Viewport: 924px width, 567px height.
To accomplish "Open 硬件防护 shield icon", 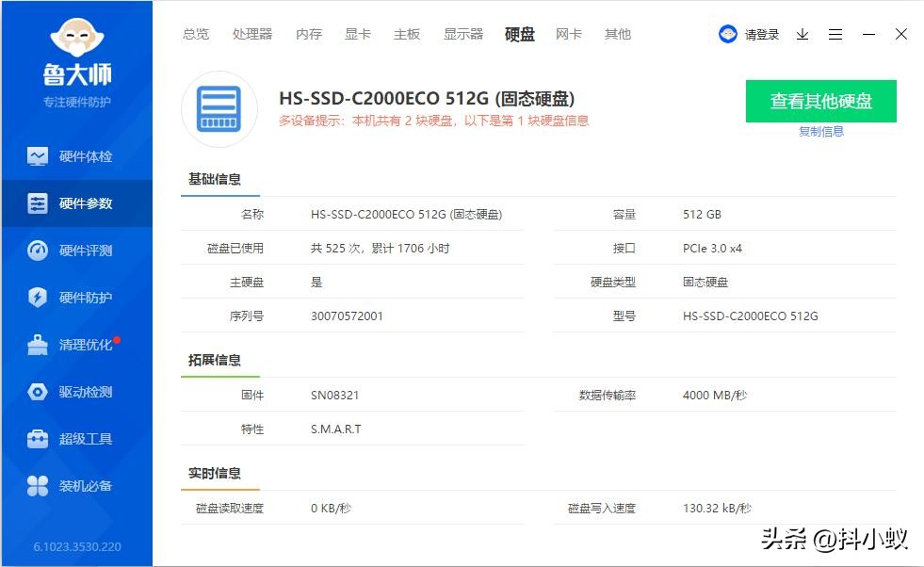I will click(38, 297).
